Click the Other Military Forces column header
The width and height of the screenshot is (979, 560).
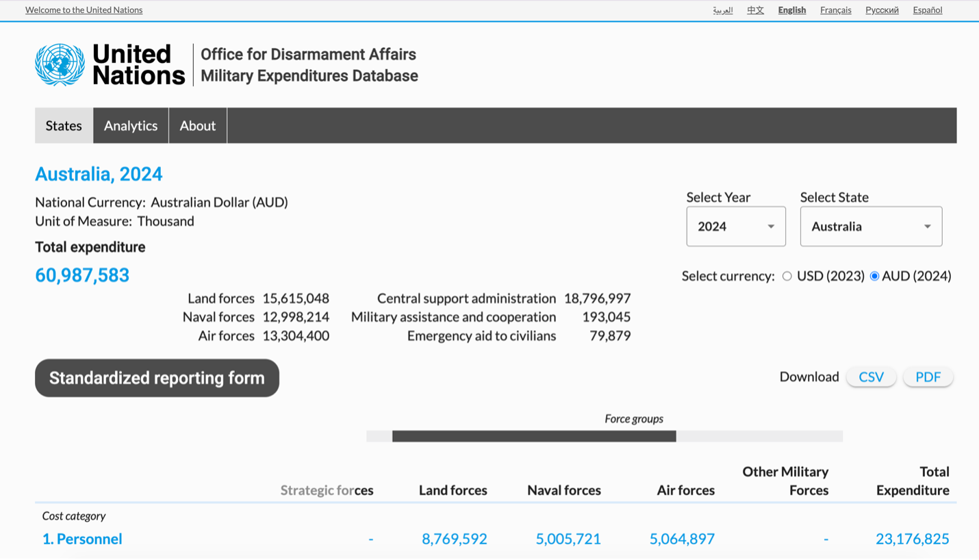pos(785,481)
